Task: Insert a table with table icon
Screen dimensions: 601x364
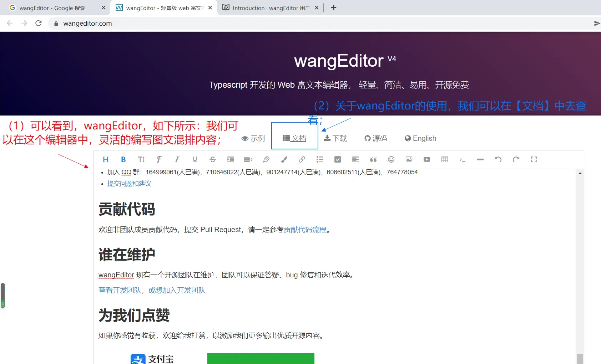Action: (x=445, y=159)
